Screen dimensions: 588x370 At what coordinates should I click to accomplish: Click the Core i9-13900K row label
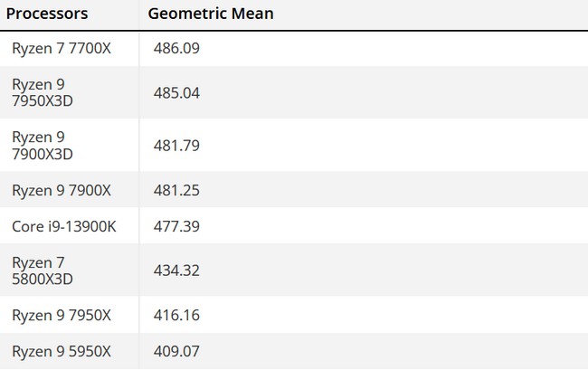coord(64,227)
